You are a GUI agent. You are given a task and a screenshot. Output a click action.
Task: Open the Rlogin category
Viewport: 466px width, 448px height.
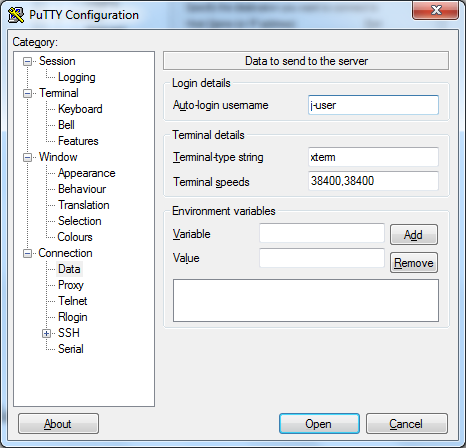coord(73,317)
